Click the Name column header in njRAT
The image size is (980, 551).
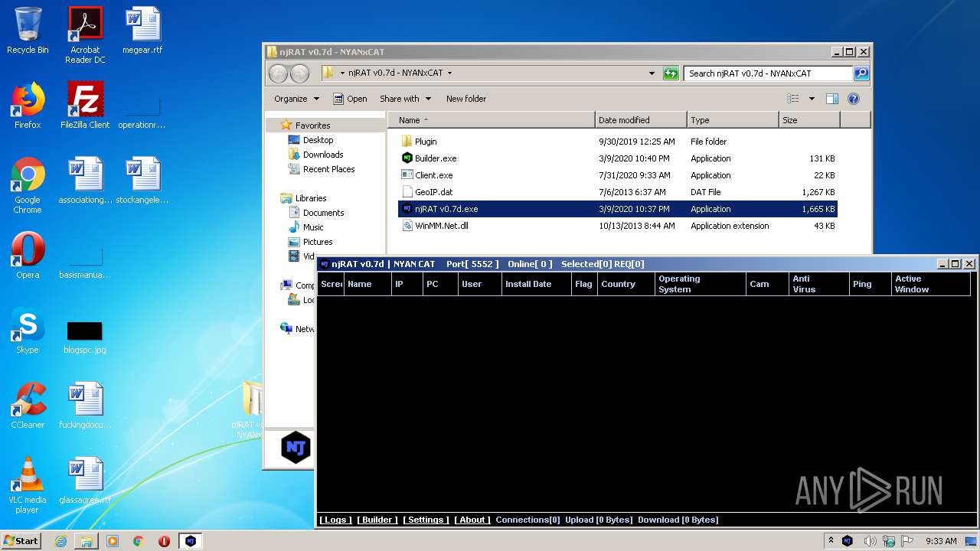(367, 284)
